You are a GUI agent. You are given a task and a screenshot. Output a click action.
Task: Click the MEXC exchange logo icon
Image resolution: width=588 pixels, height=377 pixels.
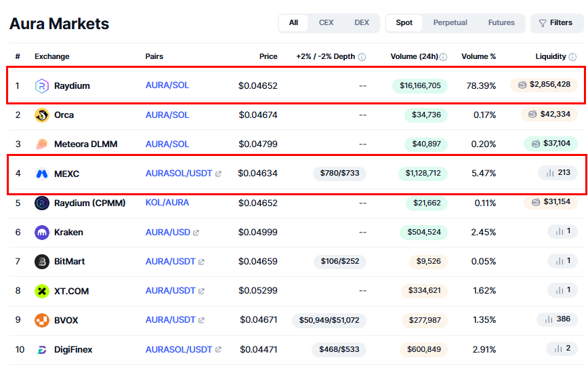(41, 174)
